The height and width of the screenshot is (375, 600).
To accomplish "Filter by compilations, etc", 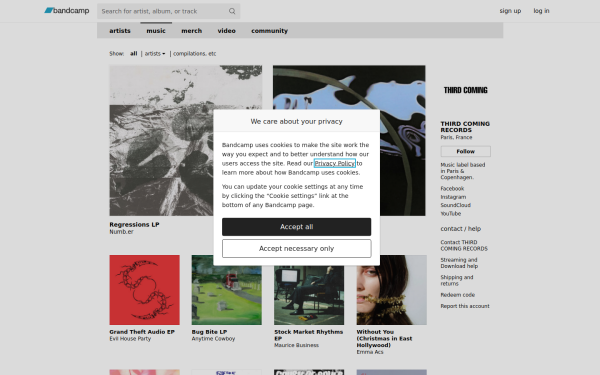I will [194, 54].
